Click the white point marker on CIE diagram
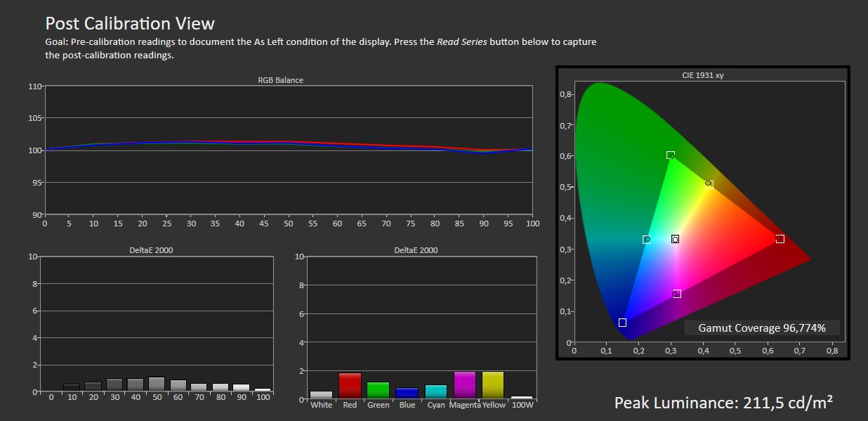The width and height of the screenshot is (868, 421). (x=675, y=239)
